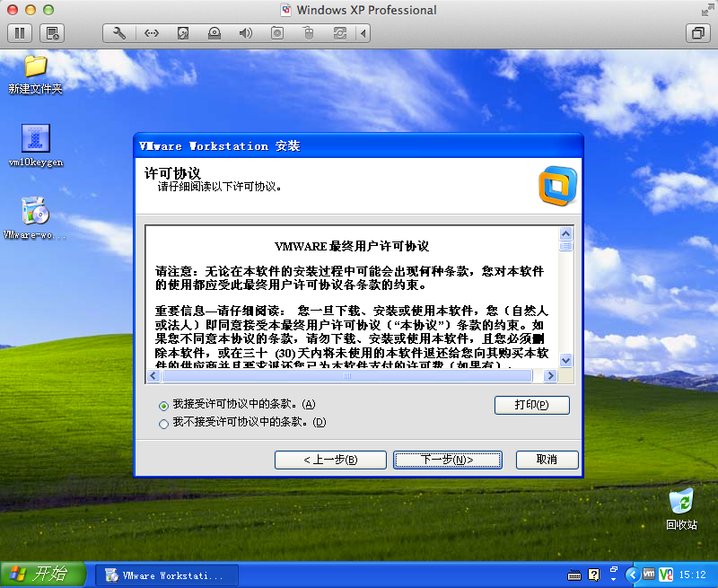Screen dimensions: 718x588
Task: Click the 下一步(N) next button
Action: pyautogui.click(x=447, y=460)
